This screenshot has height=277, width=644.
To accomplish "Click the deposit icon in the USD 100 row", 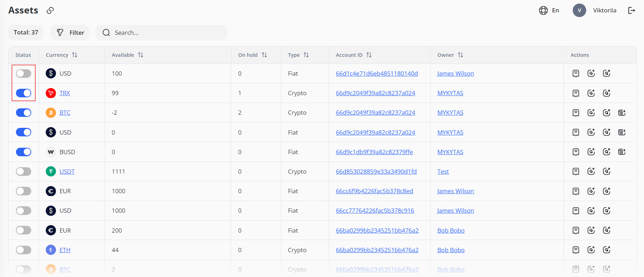I will pos(591,74).
